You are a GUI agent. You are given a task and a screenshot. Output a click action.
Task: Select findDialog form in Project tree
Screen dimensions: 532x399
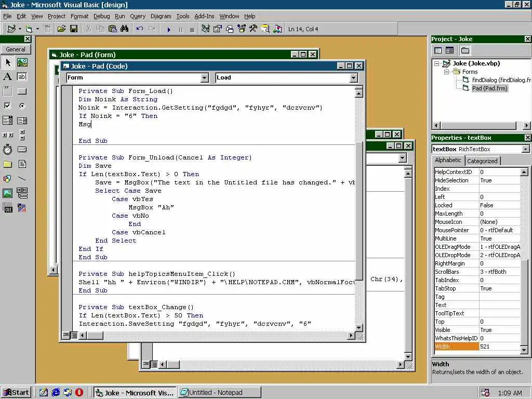(x=501, y=80)
